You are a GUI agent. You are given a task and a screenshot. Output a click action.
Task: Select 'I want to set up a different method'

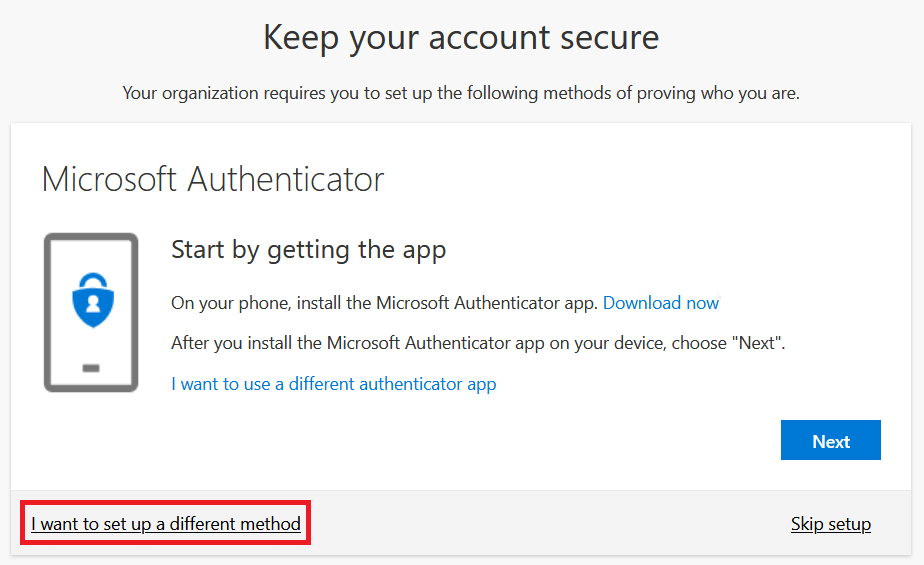[166, 524]
